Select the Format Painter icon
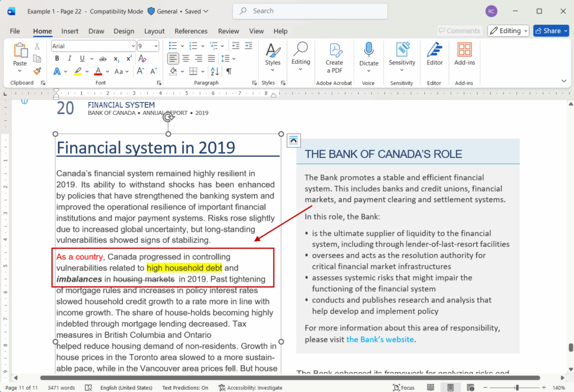The height and width of the screenshot is (392, 574). coord(36,71)
